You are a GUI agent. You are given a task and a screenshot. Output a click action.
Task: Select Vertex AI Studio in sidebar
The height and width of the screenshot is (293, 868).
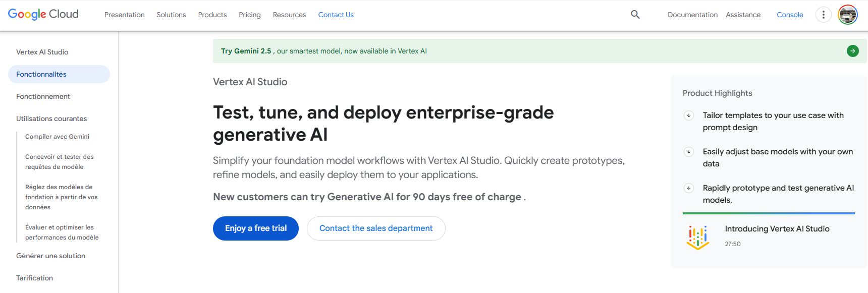[x=42, y=52]
